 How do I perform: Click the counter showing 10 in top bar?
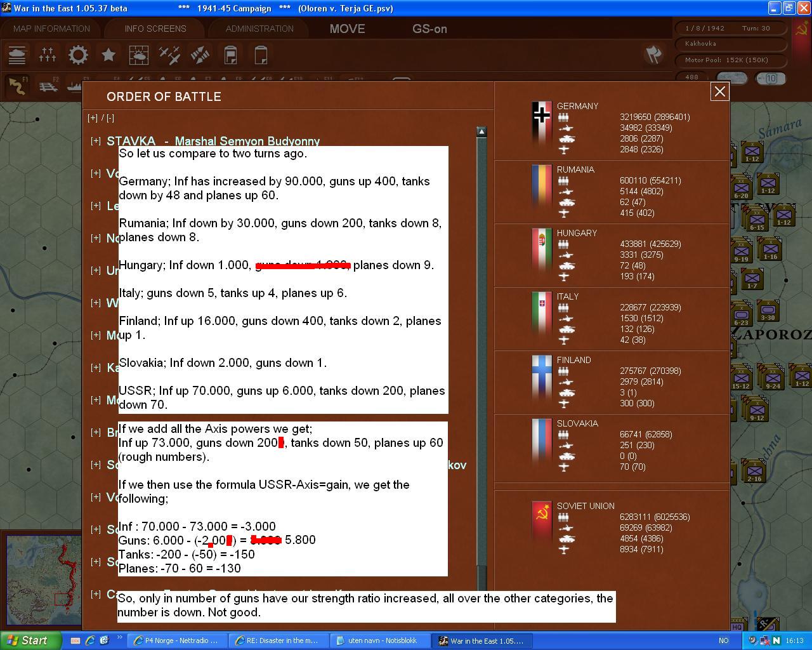[771, 78]
